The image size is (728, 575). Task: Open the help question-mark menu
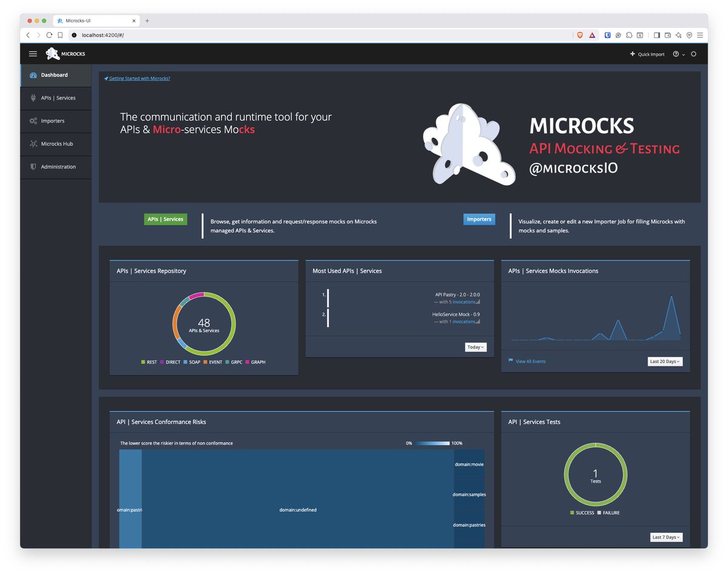point(678,54)
